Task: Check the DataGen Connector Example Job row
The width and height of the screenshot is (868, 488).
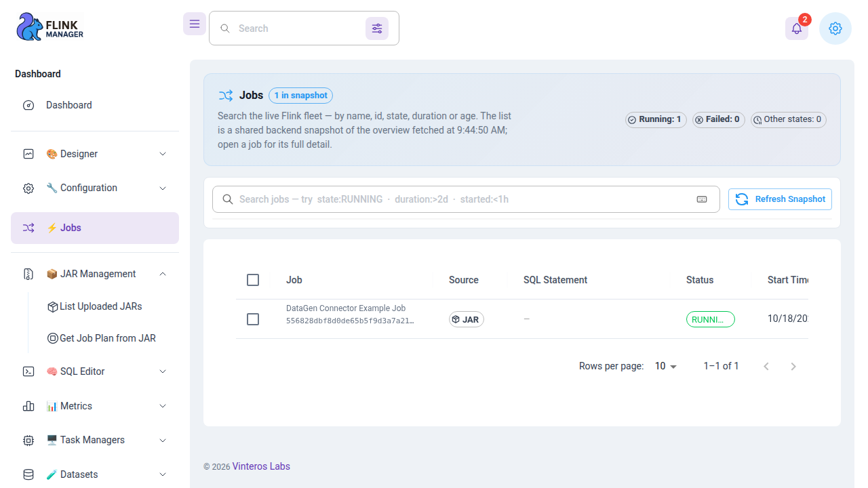Action: point(253,319)
